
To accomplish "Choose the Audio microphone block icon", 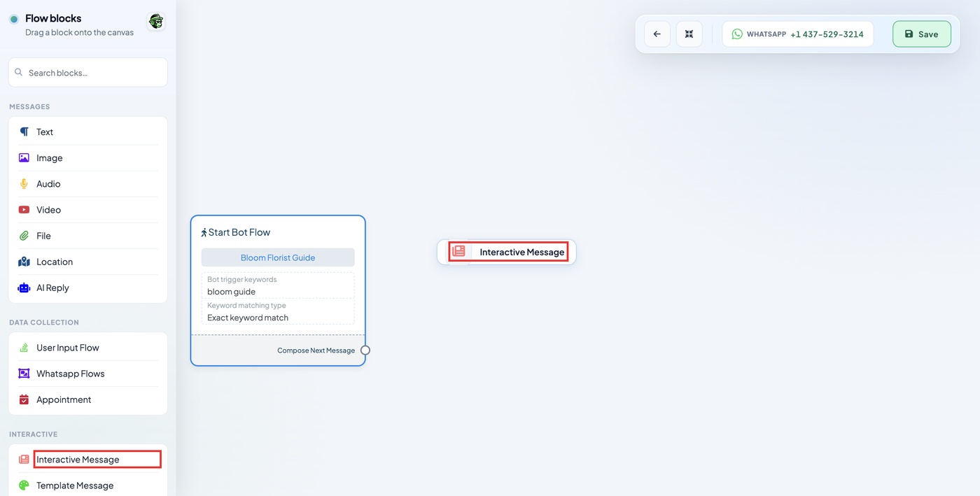I will point(24,184).
